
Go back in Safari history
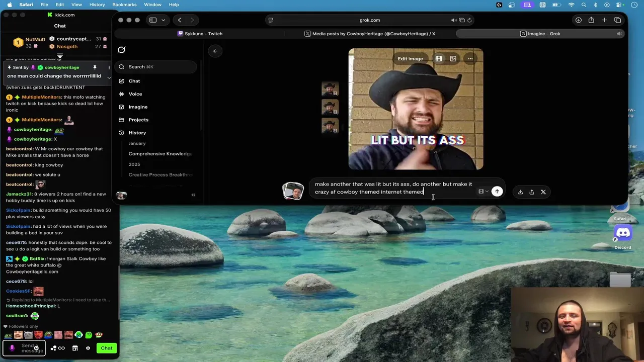tap(180, 20)
